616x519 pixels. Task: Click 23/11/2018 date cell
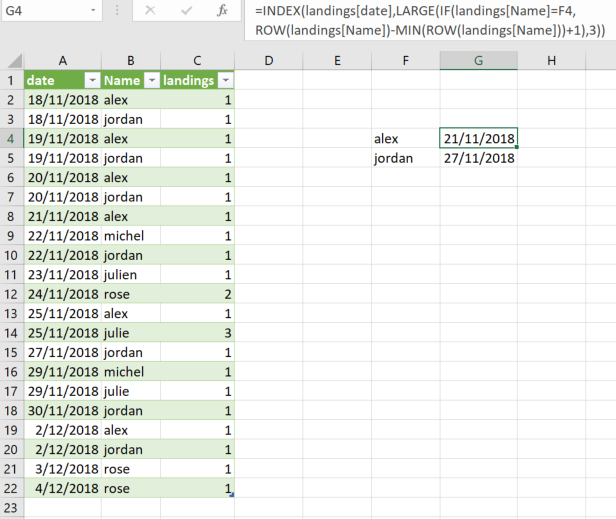pyautogui.click(x=62, y=275)
